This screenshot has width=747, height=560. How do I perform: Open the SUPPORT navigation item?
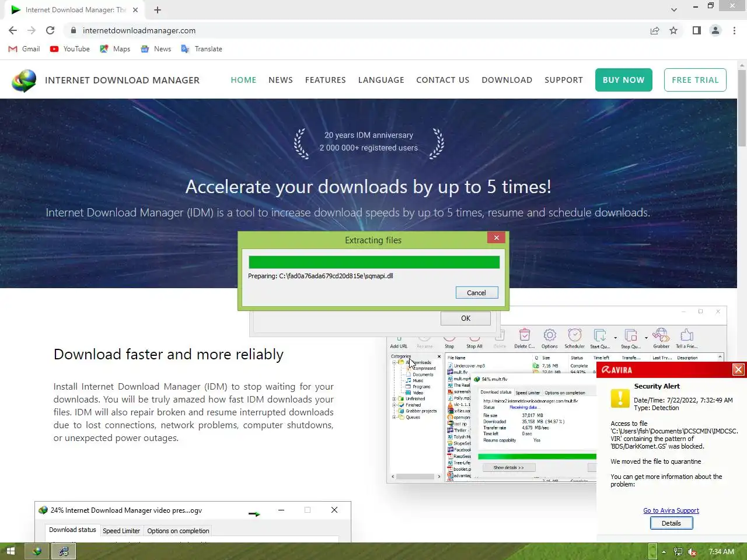[564, 80]
